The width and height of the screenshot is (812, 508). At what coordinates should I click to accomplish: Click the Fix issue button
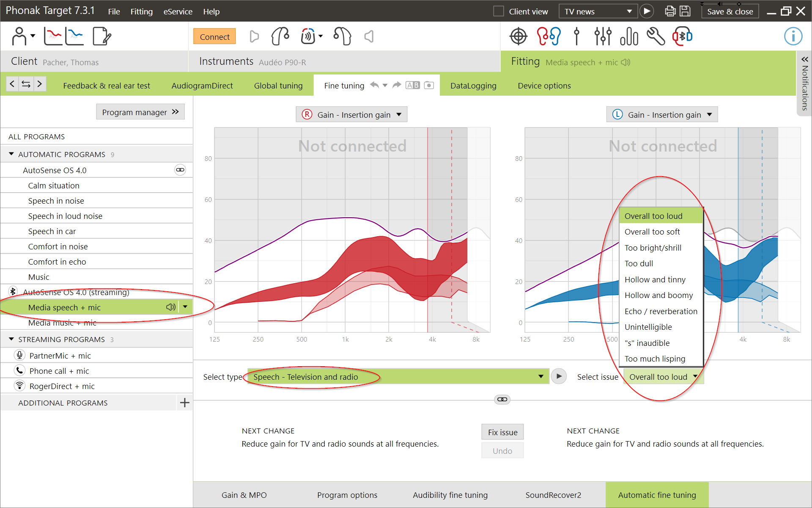pos(502,432)
